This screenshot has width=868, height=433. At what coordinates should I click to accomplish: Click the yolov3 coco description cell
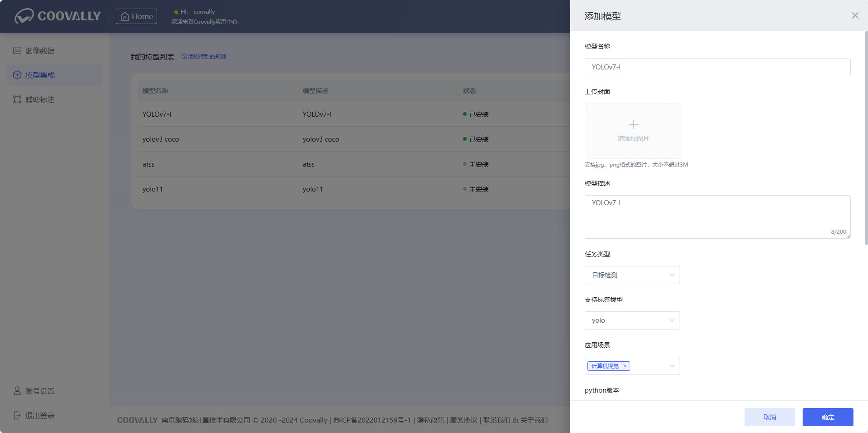coord(321,139)
